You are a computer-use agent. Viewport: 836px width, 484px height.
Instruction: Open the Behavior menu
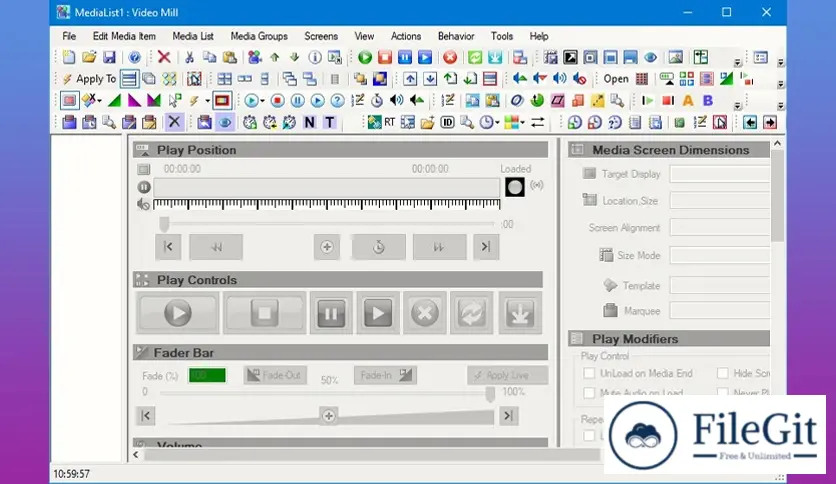coord(456,36)
